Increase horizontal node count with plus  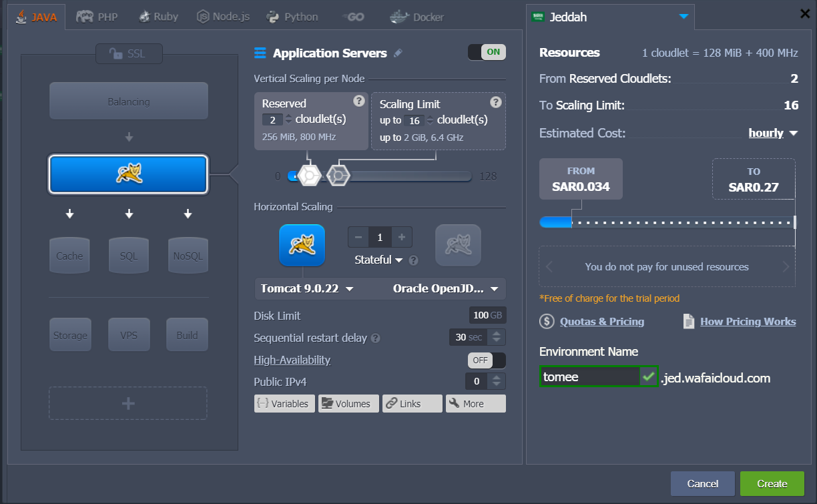pos(402,237)
